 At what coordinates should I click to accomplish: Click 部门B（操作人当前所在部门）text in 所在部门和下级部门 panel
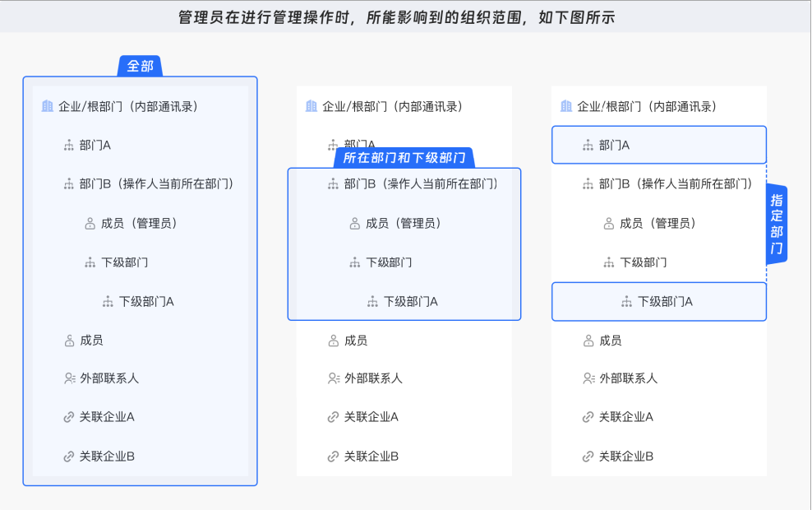pos(421,184)
